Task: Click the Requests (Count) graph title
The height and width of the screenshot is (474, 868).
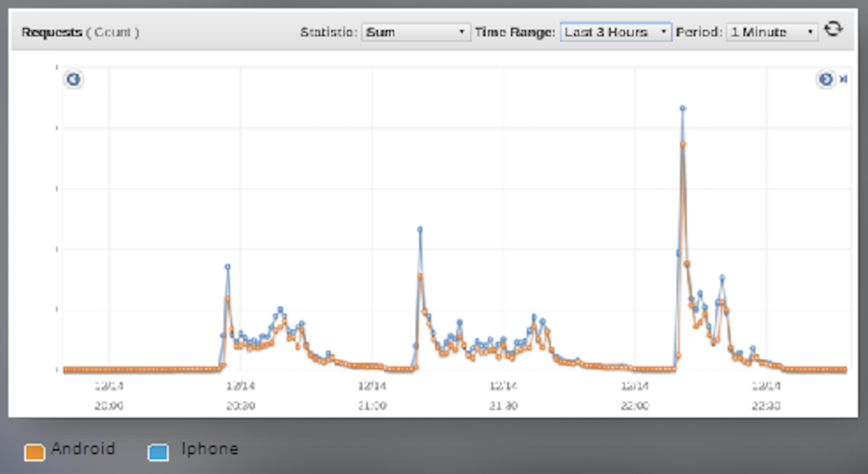Action: [x=80, y=32]
